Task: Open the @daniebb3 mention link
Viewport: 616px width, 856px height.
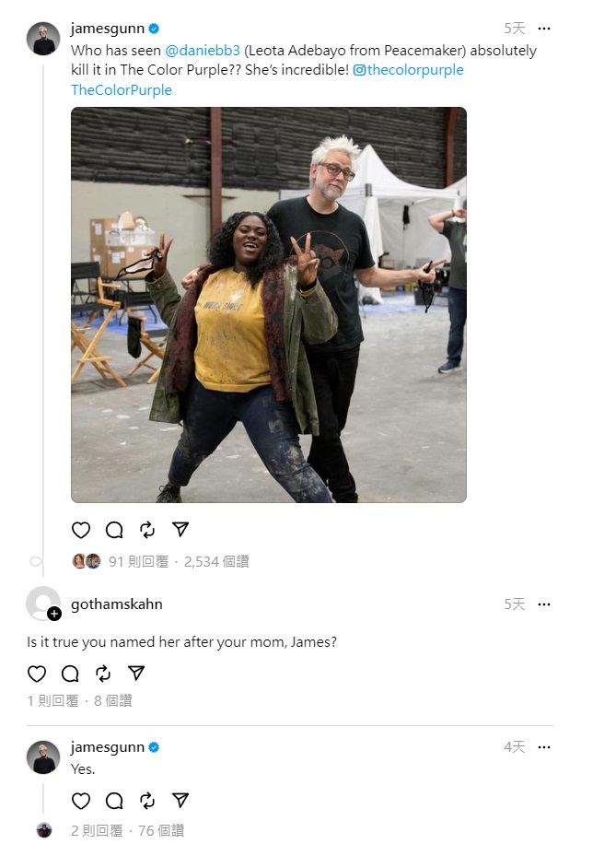Action: (x=203, y=51)
